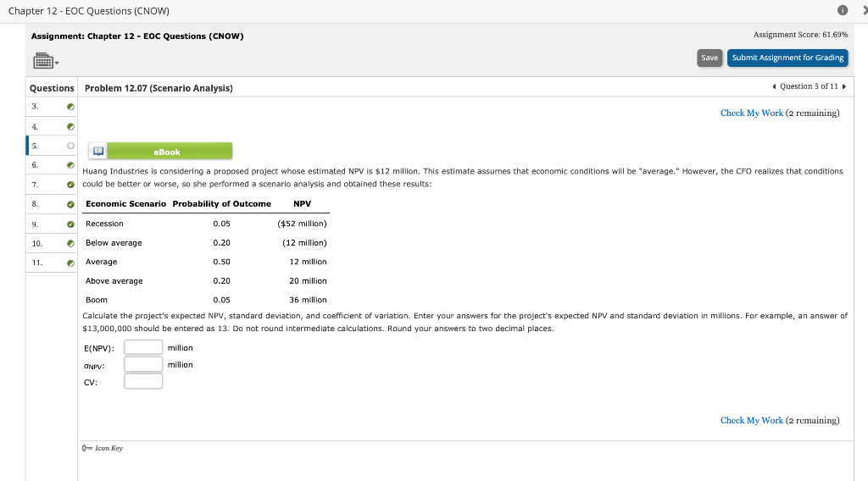Click '($52 million)' NPV cell
Image resolution: width=868 pixels, height=481 pixels.
click(302, 224)
